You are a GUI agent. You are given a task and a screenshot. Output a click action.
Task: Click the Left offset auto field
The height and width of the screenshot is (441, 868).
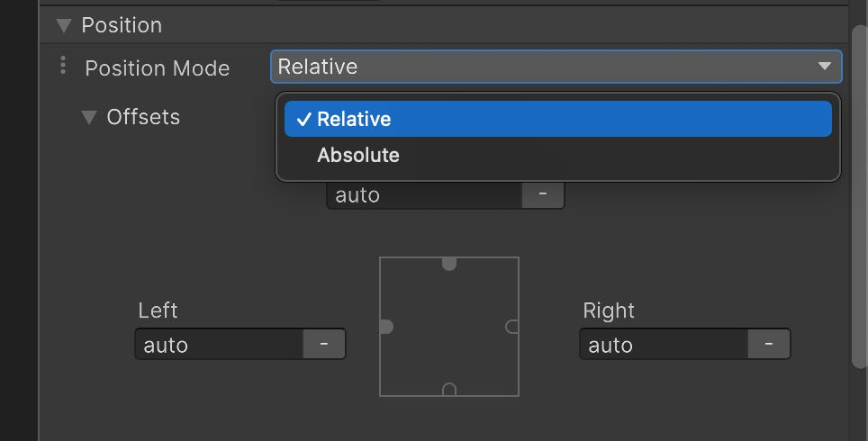[x=220, y=344]
